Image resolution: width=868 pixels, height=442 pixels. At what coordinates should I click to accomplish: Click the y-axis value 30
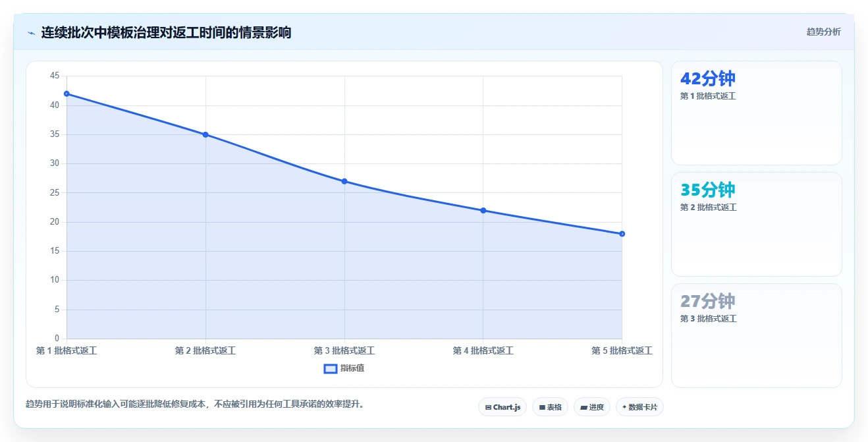[x=55, y=163]
